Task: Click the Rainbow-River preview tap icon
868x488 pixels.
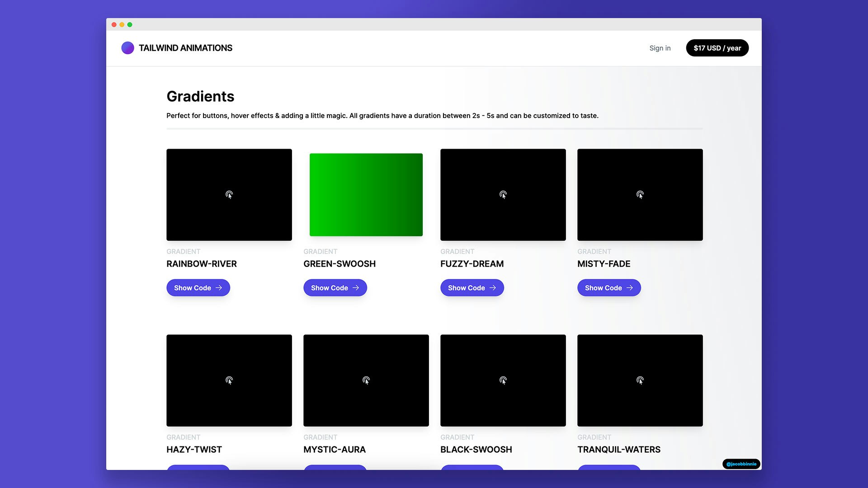Action: pyautogui.click(x=229, y=195)
